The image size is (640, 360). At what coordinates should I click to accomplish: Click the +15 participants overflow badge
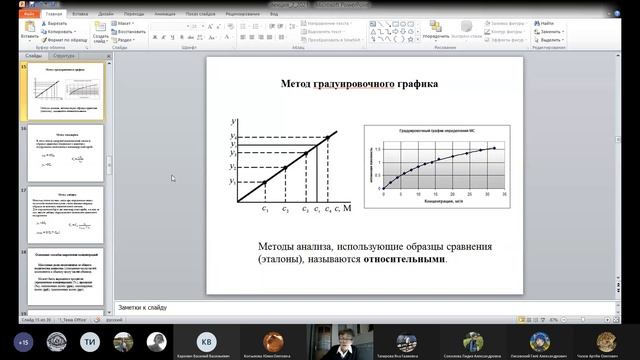pos(23,342)
